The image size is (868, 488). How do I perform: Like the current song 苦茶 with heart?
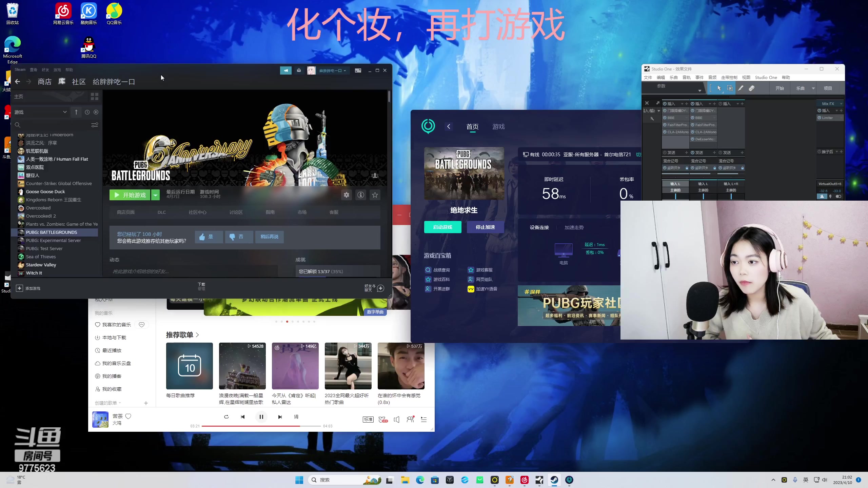click(x=128, y=416)
